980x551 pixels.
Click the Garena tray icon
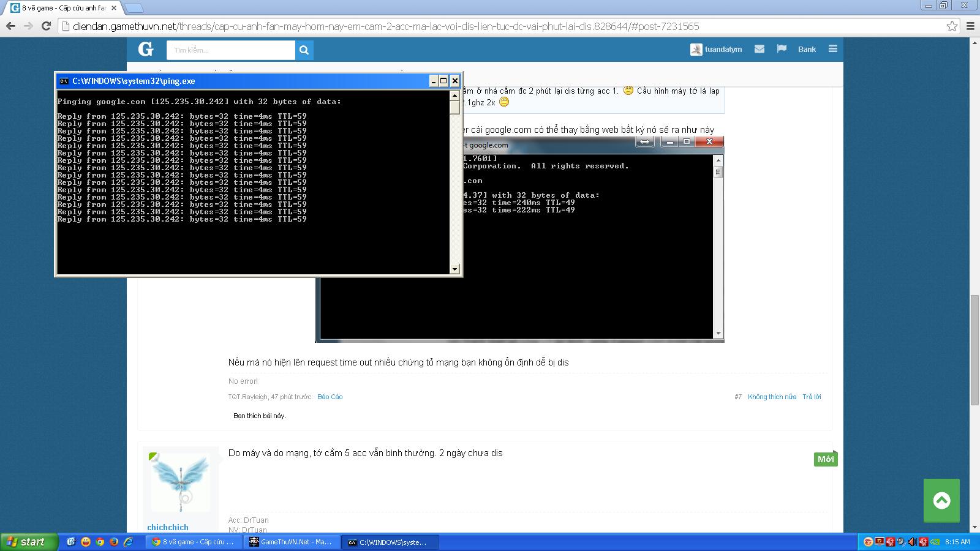click(x=868, y=542)
